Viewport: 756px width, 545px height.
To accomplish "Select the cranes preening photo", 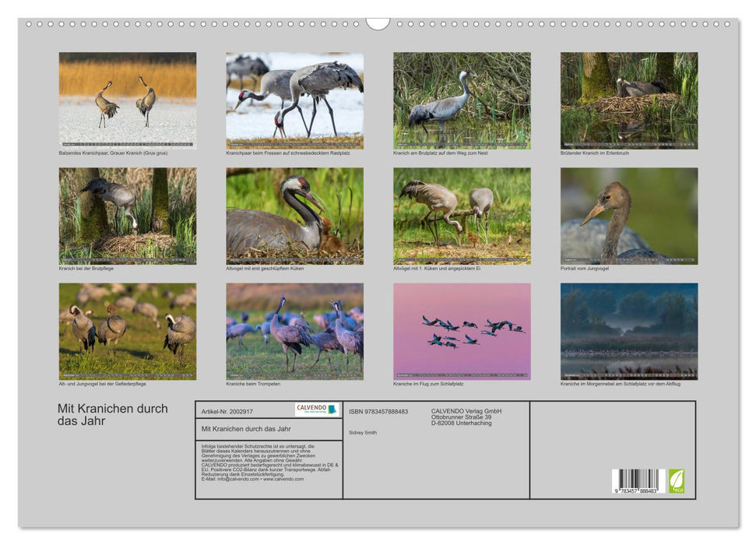I will pos(128,331).
